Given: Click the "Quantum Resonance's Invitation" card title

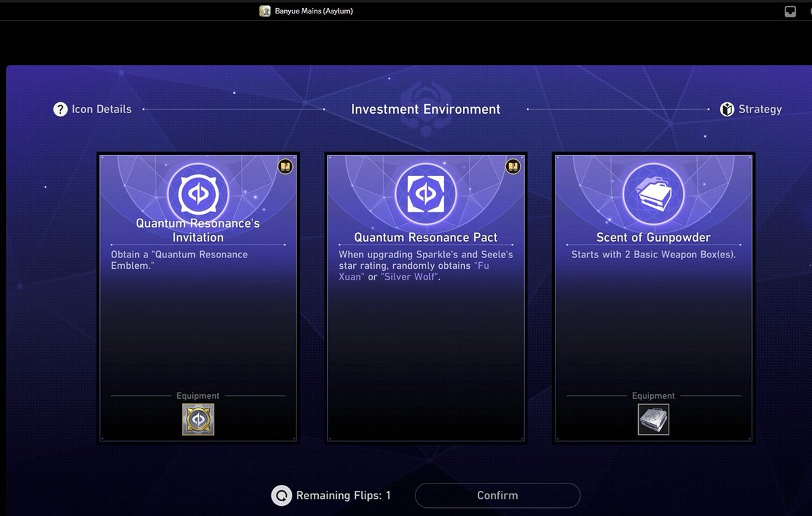Looking at the screenshot, I should click(198, 230).
